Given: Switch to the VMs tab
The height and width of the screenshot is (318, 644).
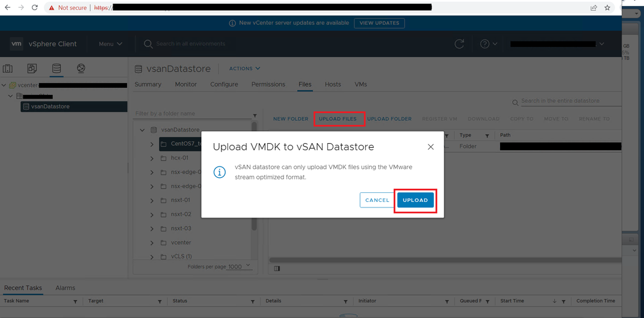Looking at the screenshot, I should (361, 84).
